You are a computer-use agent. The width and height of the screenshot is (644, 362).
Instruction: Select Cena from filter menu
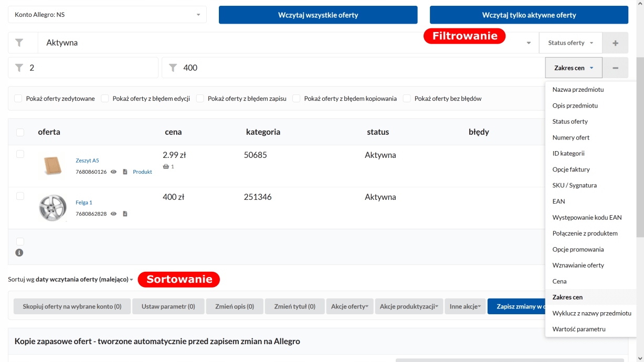click(590, 281)
